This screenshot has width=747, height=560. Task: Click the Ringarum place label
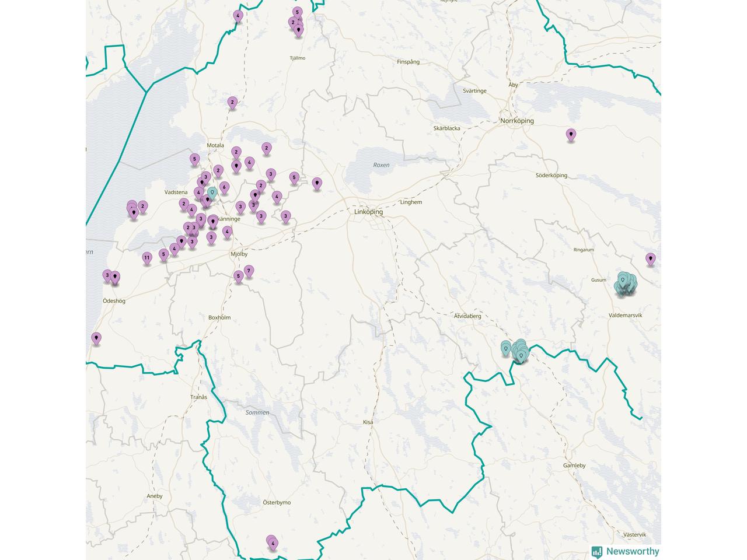pos(584,250)
